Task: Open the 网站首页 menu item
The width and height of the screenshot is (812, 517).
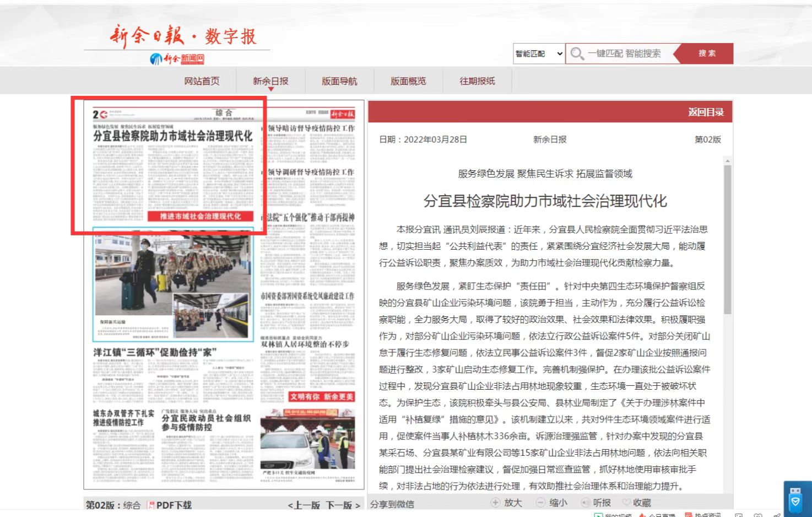Action: (202, 81)
